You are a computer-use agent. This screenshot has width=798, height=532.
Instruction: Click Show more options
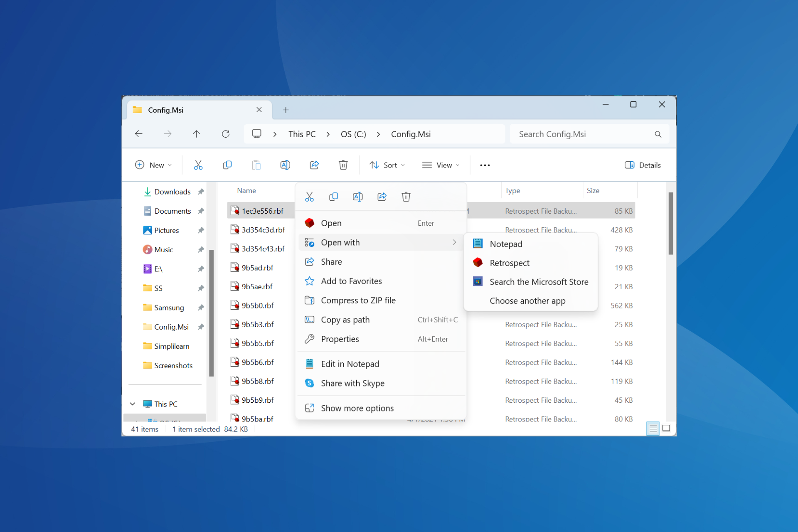click(x=381, y=408)
